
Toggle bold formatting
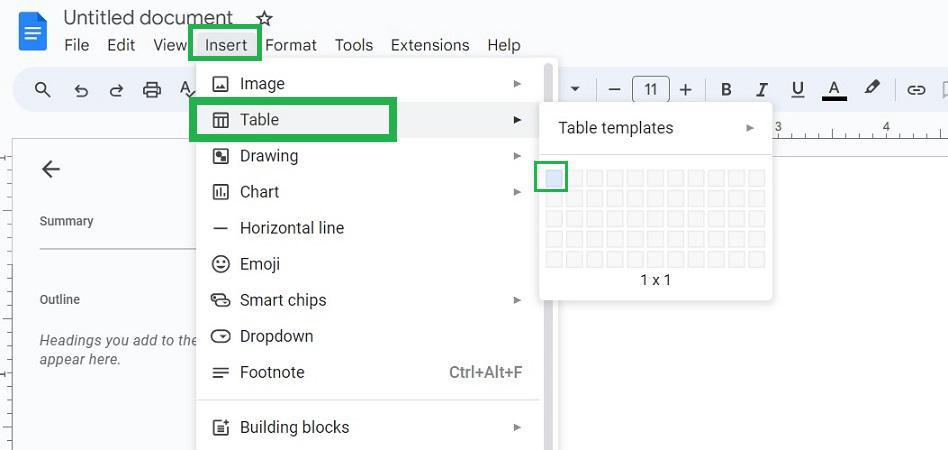point(726,90)
